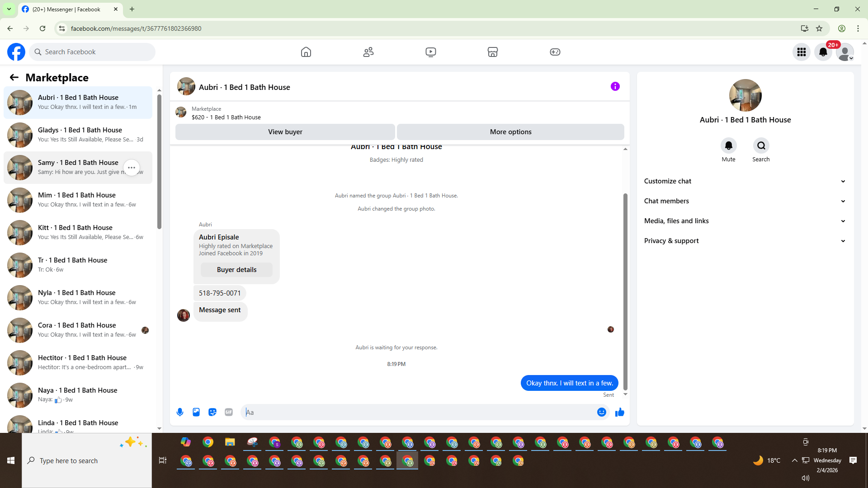Click the Buyer details button
The height and width of the screenshot is (488, 868).
(x=236, y=270)
